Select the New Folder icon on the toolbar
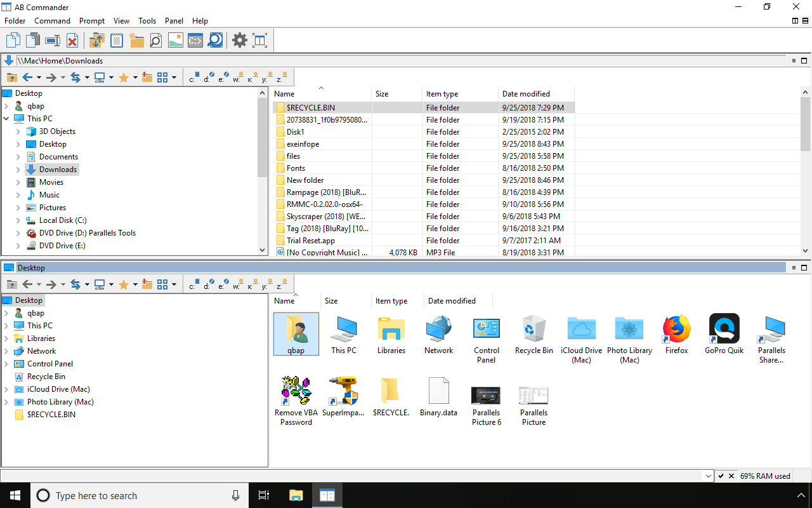812x508 pixels. click(x=136, y=40)
